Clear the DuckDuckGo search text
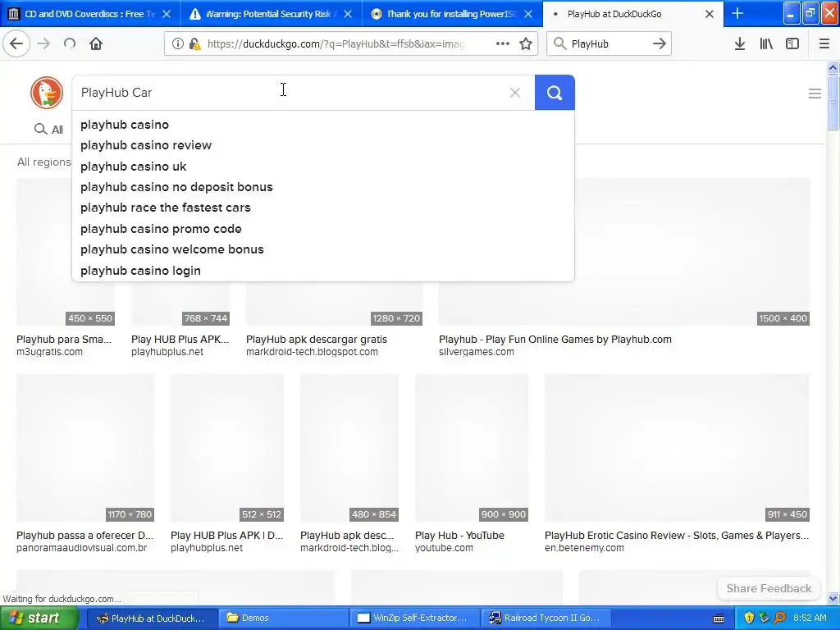This screenshot has width=840, height=630. click(x=515, y=93)
